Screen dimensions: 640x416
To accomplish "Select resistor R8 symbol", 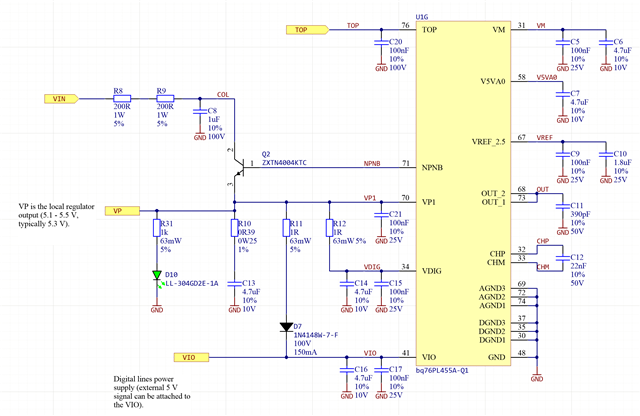I will point(122,98).
